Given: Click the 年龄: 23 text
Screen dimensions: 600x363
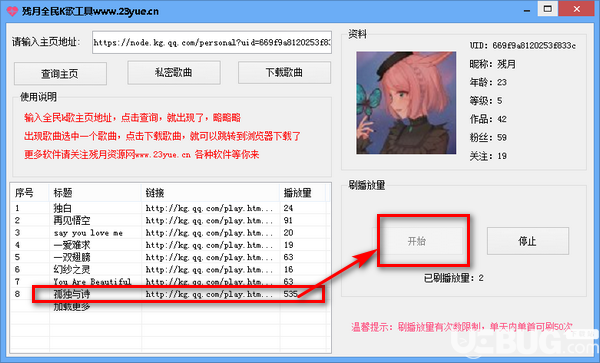Looking at the screenshot, I should [x=488, y=82].
